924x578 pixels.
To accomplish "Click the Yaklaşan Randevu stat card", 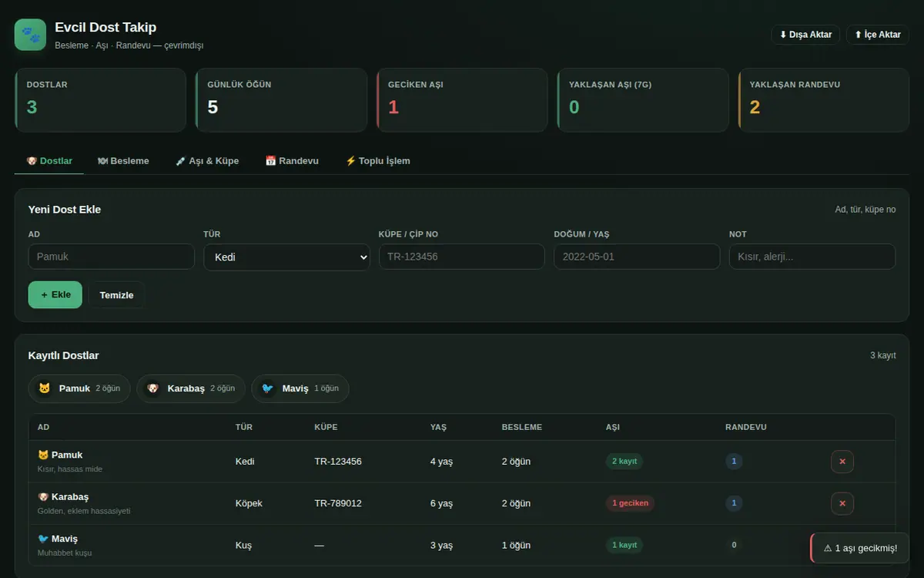I will pos(824,100).
